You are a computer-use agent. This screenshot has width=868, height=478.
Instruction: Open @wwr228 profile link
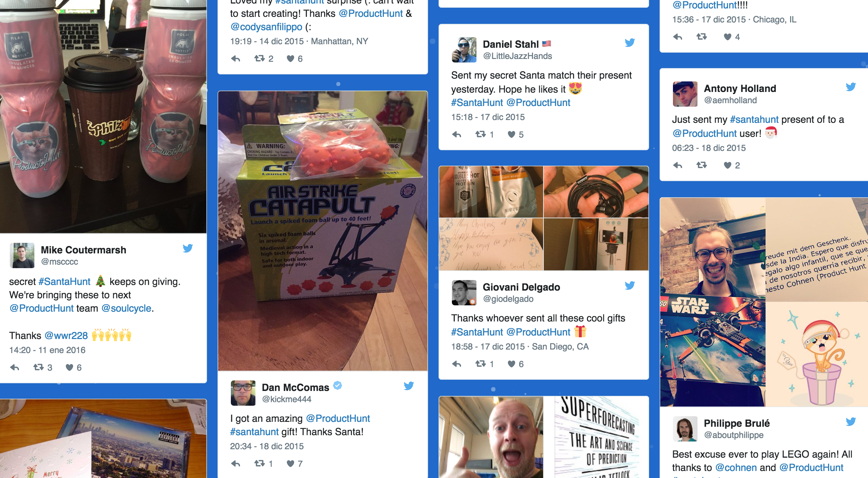pyautogui.click(x=66, y=336)
